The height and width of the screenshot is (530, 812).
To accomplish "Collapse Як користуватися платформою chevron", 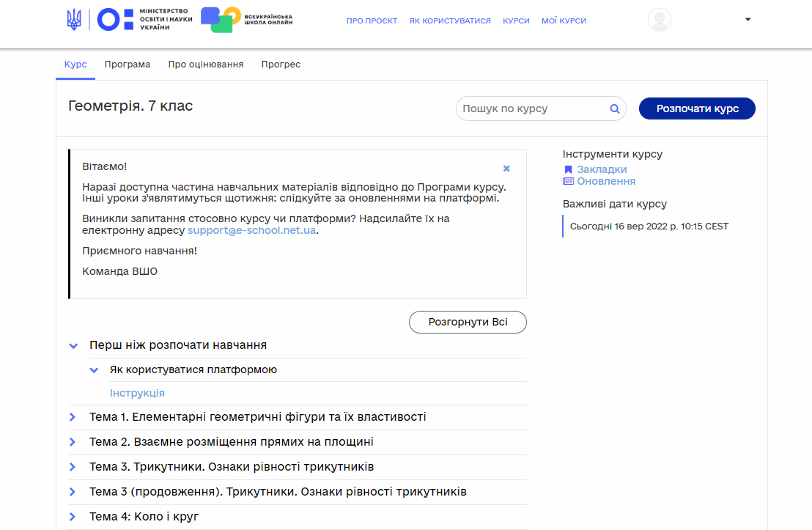I will click(94, 370).
